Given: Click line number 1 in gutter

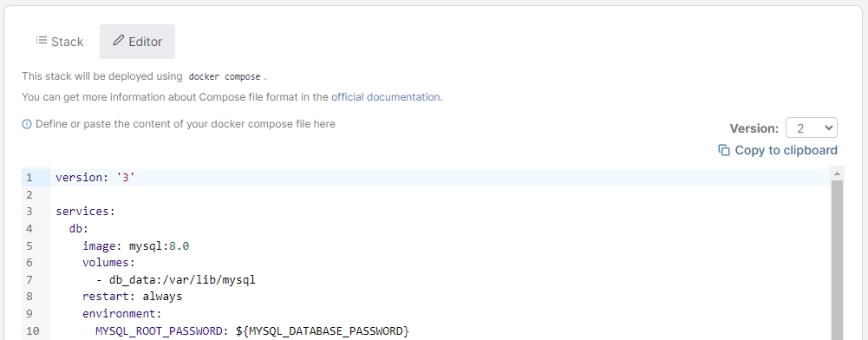Looking at the screenshot, I should click(x=29, y=178).
